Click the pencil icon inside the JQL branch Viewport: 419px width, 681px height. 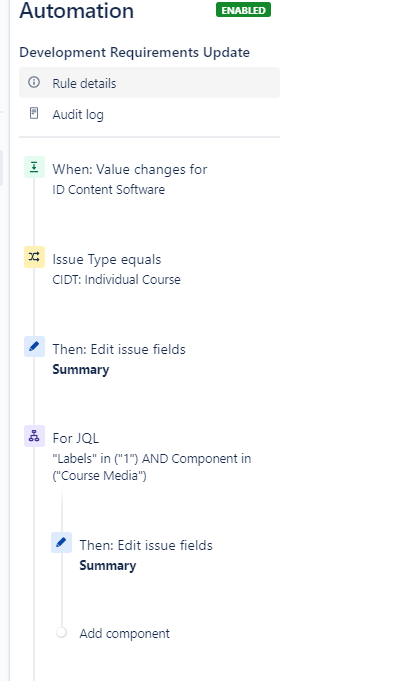click(x=61, y=542)
